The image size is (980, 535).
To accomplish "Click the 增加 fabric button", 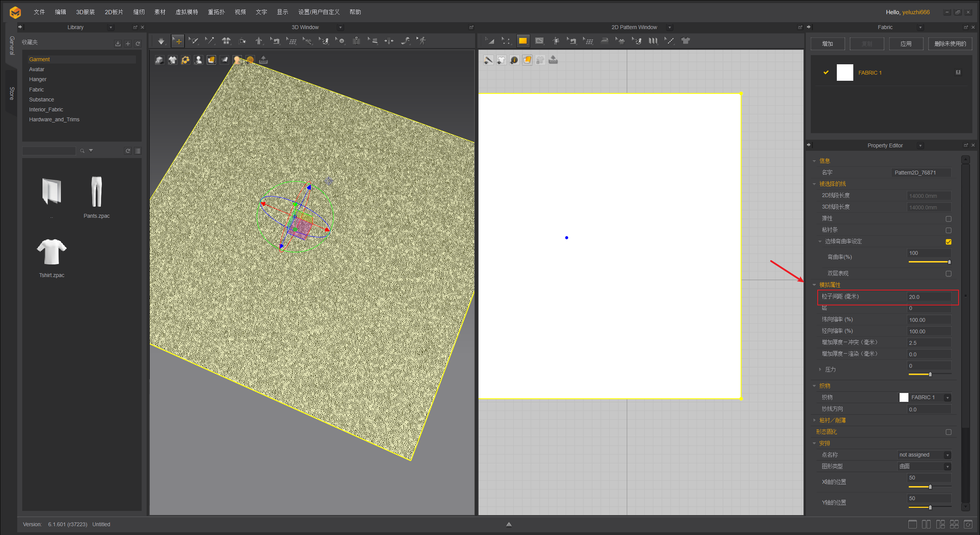I will 827,44.
